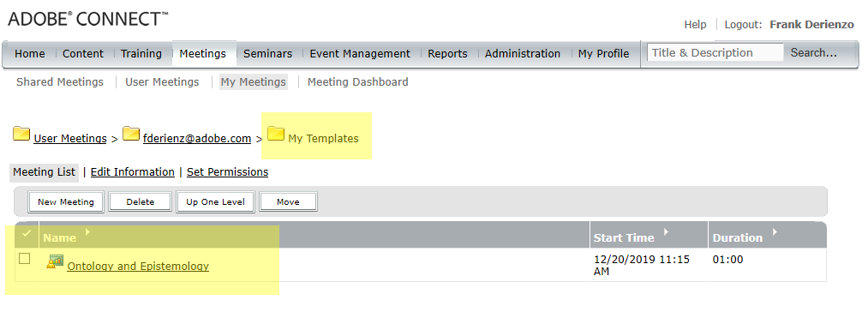Select the Meeting Dashboard sub-tab
Viewport: 868px width, 318px height.
(357, 82)
